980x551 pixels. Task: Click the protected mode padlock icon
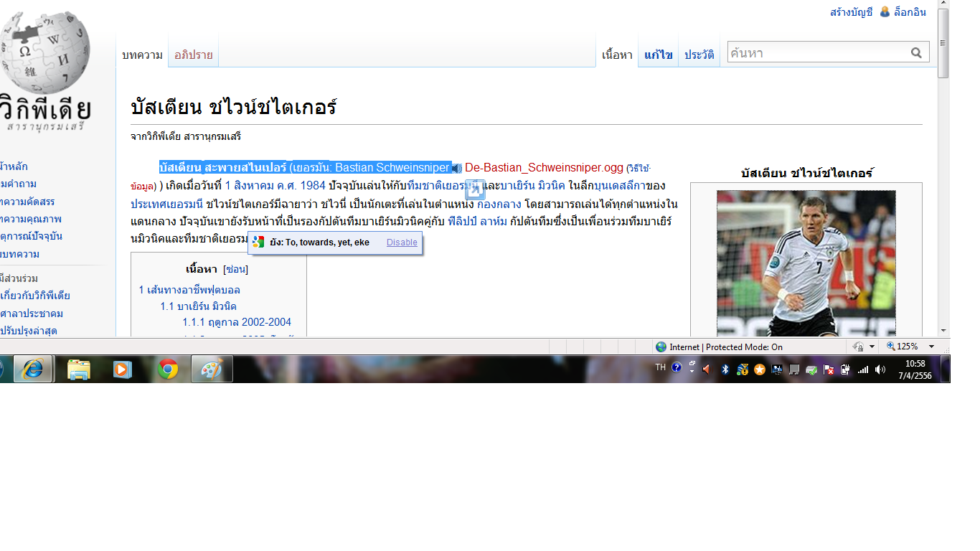point(857,347)
